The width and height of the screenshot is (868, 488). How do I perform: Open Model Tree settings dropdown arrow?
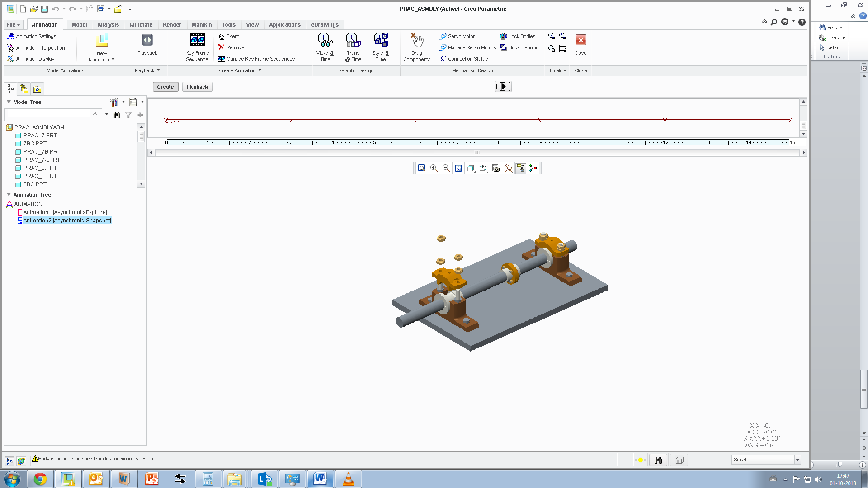(x=123, y=102)
